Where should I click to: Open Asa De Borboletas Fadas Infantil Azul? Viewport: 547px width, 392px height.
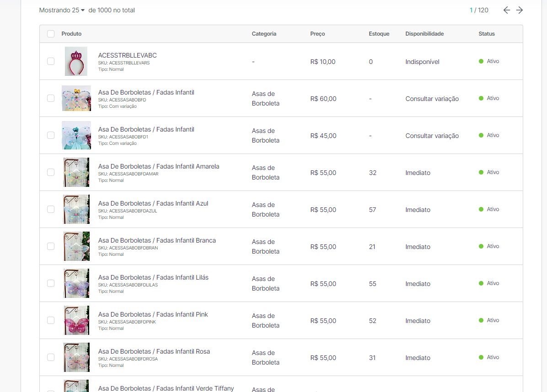point(153,203)
